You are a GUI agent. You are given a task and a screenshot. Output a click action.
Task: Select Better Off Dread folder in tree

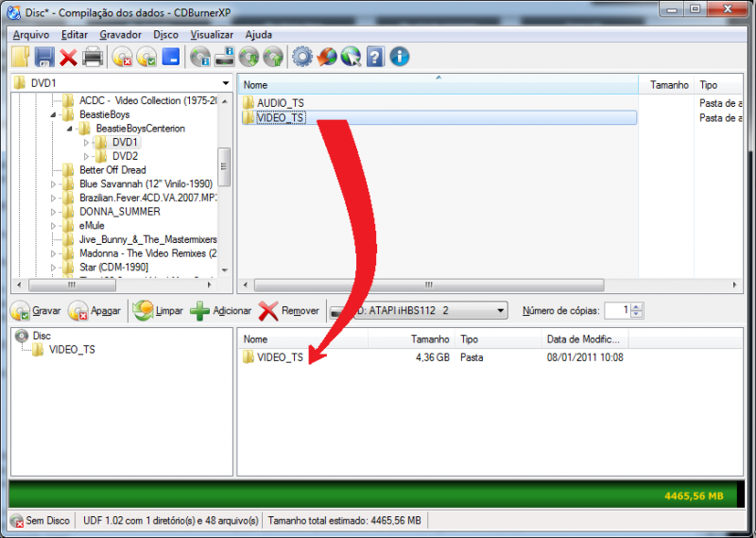112,170
